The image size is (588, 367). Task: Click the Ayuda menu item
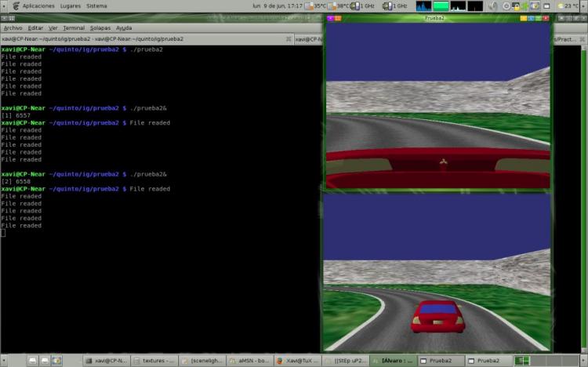coord(124,27)
